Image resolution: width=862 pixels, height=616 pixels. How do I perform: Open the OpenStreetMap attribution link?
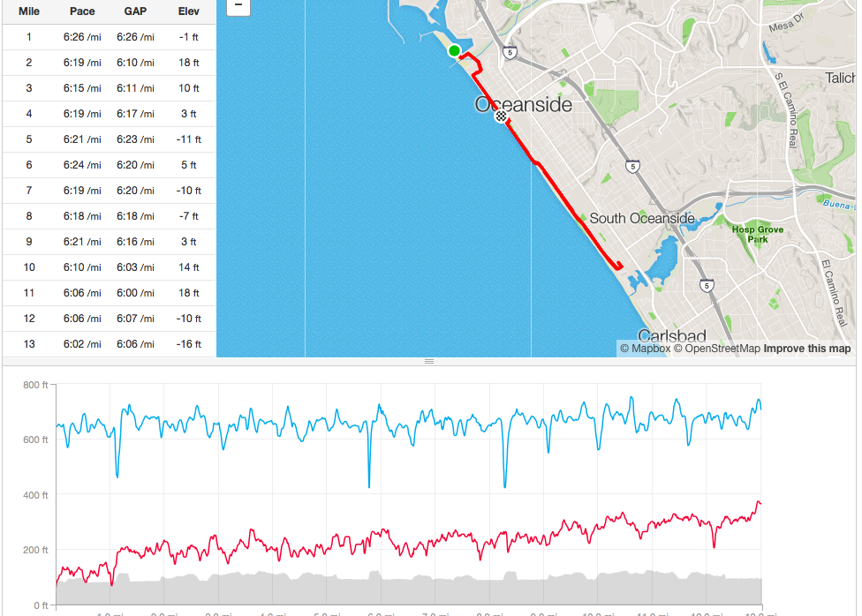[717, 349]
